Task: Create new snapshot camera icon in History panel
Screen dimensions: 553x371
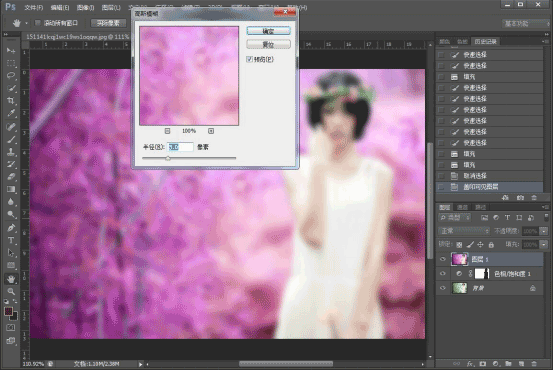Action: click(x=520, y=197)
